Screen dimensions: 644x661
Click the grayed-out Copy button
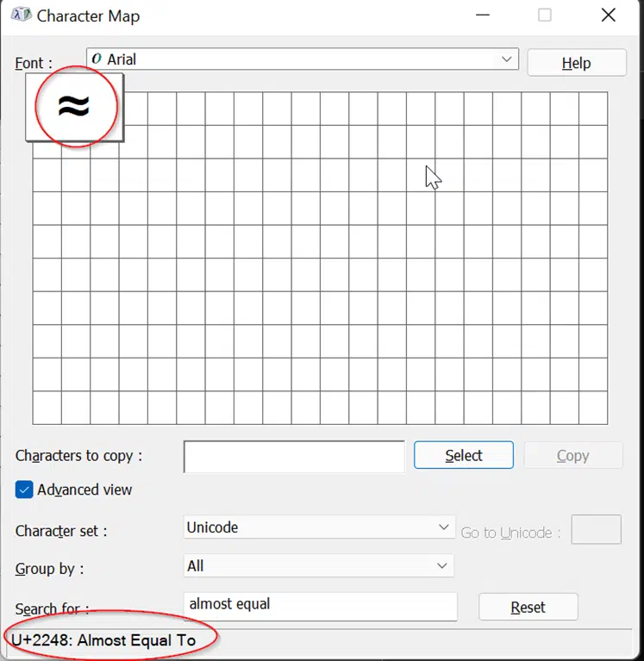pyautogui.click(x=572, y=455)
